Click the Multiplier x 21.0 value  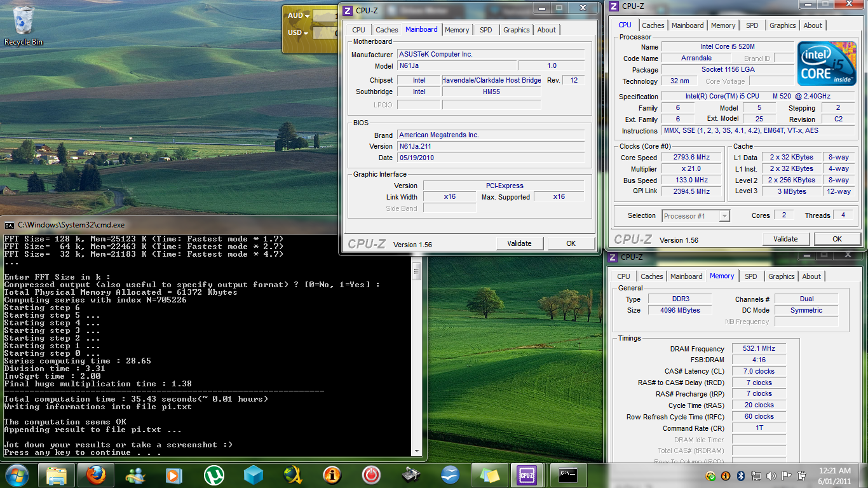691,169
